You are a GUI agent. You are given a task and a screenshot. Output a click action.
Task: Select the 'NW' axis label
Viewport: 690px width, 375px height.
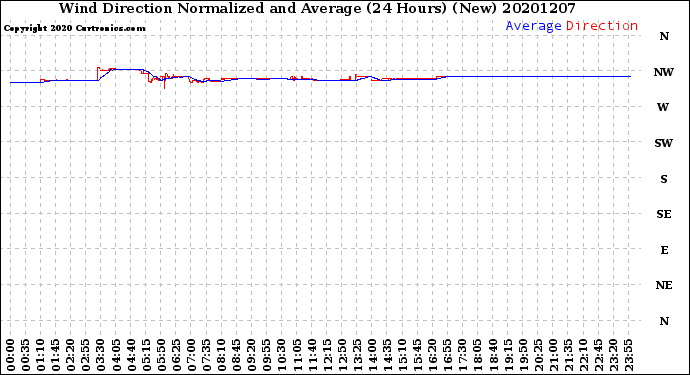click(664, 72)
